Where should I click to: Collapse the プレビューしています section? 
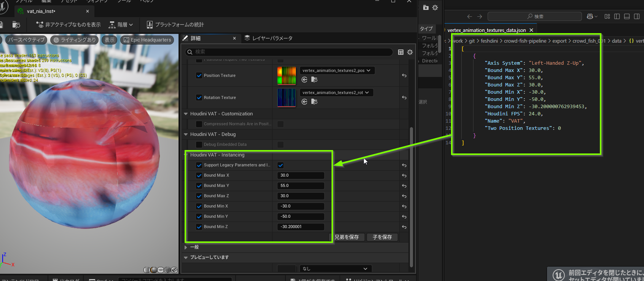pos(186,258)
